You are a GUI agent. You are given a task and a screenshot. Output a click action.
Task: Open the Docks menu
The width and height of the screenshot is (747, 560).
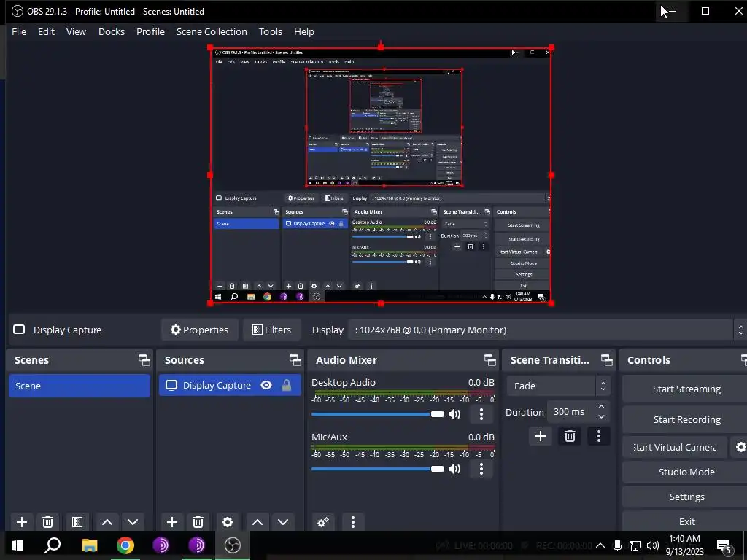tap(112, 31)
